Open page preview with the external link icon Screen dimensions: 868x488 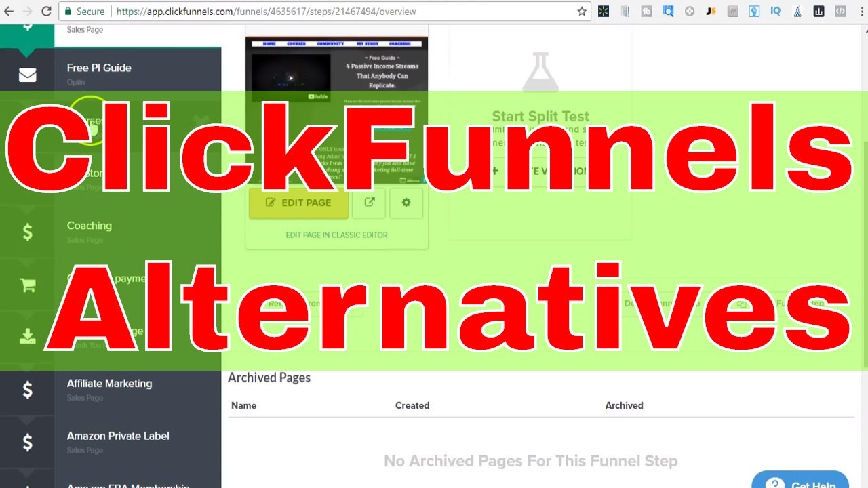pos(370,203)
